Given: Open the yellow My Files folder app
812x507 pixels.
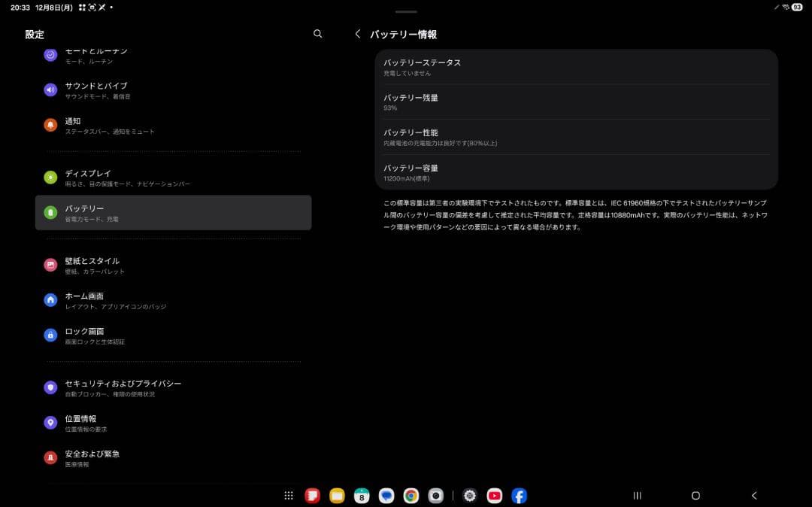Looking at the screenshot, I should tap(337, 496).
